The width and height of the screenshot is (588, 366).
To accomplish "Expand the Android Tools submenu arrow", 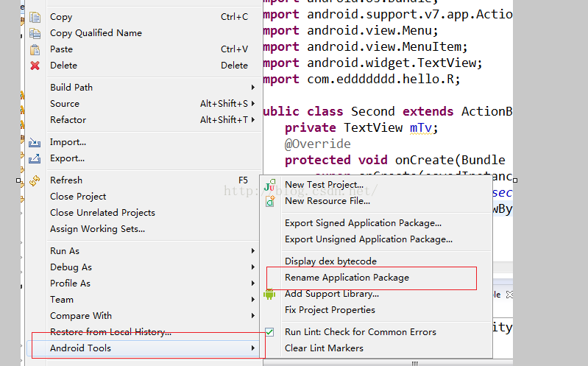I will click(253, 348).
